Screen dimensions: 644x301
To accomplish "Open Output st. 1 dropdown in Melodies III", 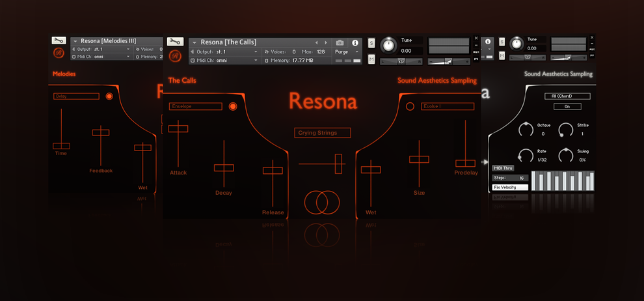I will (128, 50).
